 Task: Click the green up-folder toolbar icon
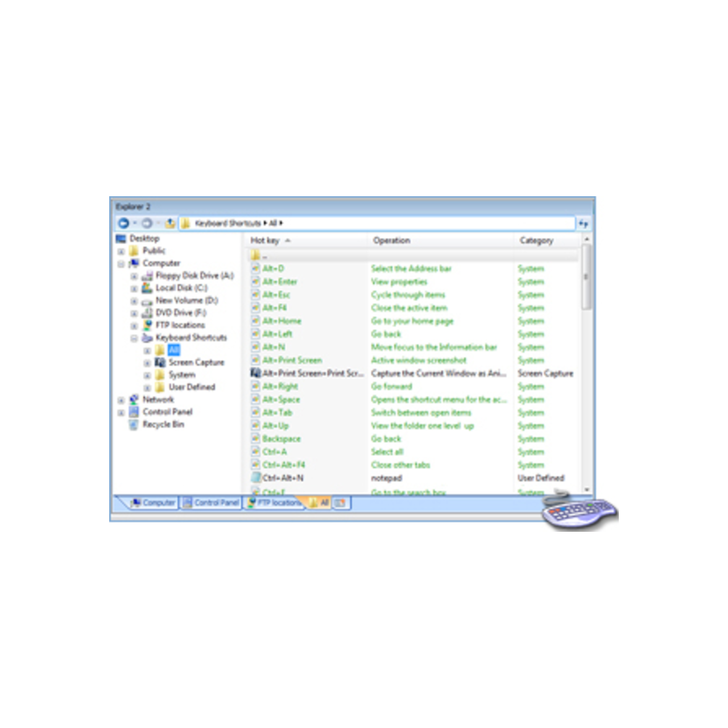pos(169,223)
